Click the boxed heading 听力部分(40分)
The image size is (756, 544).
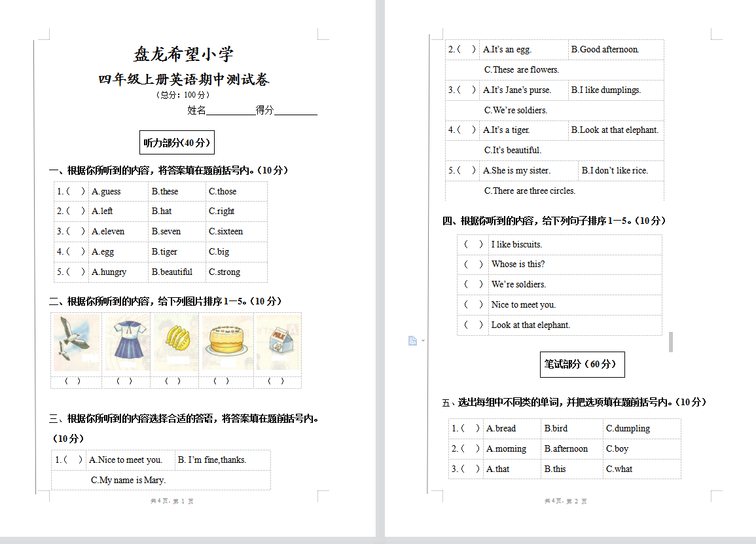pyautogui.click(x=177, y=143)
